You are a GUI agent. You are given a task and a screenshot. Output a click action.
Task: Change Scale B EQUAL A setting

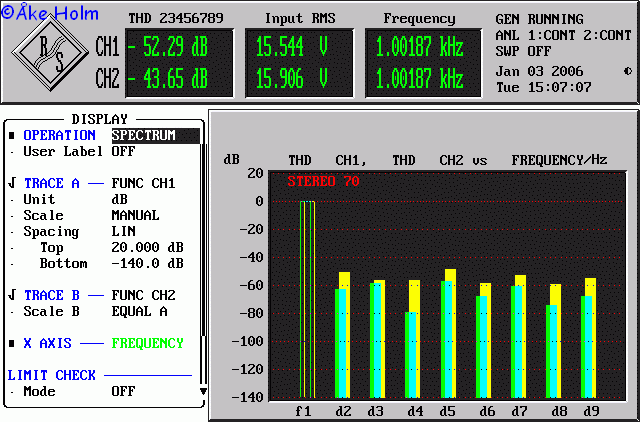pos(139,311)
